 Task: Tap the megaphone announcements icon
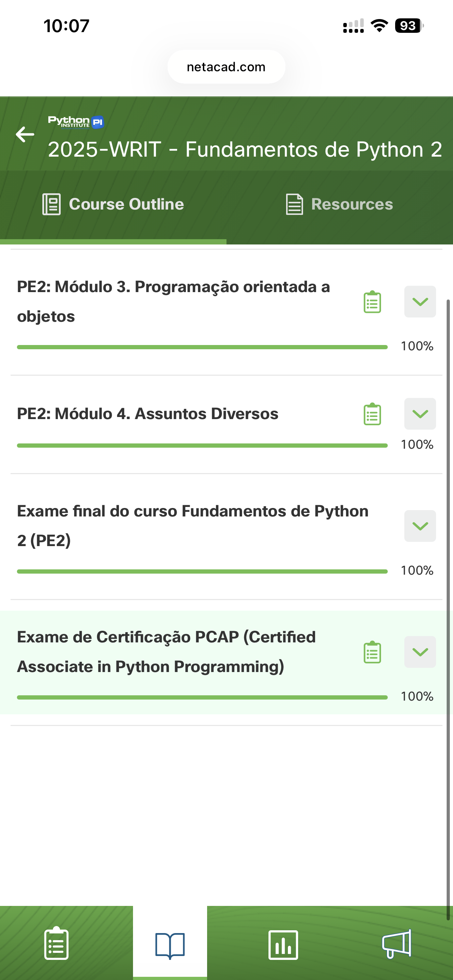(x=396, y=943)
